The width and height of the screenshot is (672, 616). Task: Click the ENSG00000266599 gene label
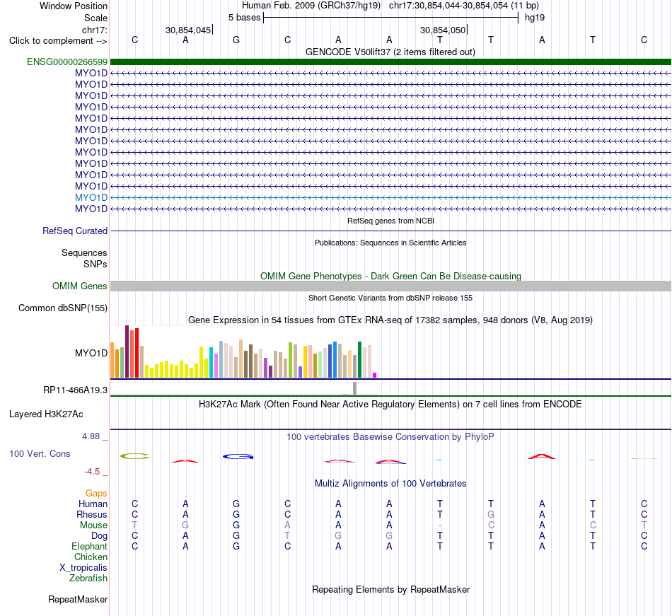click(x=67, y=62)
